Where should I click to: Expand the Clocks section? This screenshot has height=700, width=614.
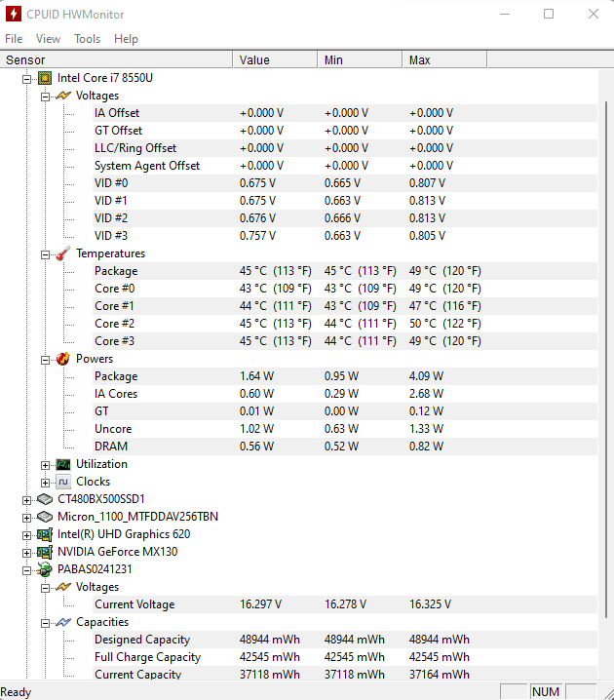coord(45,483)
